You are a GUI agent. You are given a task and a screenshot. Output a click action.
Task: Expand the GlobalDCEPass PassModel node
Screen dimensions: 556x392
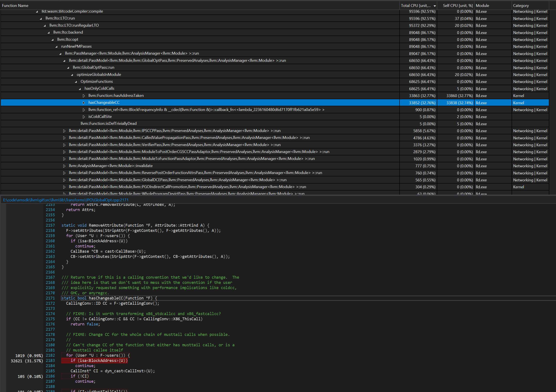point(64,180)
